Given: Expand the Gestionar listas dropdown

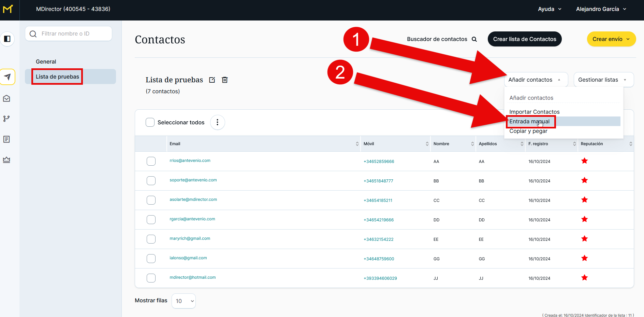Looking at the screenshot, I should pyautogui.click(x=603, y=80).
